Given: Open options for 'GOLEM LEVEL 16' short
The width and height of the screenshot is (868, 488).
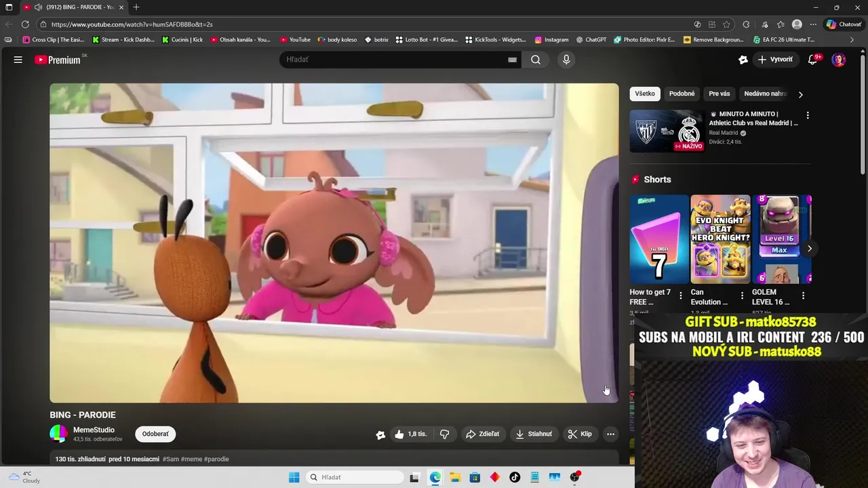Looking at the screenshot, I should click(803, 296).
